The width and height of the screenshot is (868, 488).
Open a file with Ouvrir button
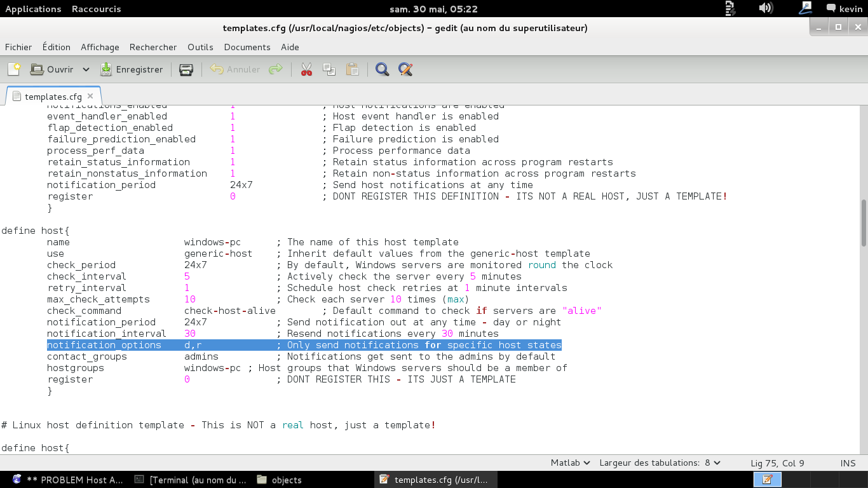point(52,69)
